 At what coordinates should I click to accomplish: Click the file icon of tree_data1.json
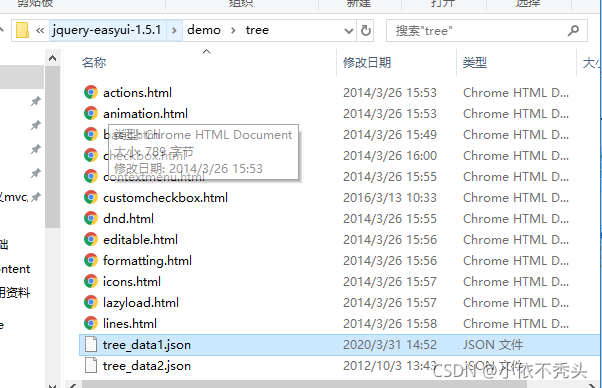[91, 344]
